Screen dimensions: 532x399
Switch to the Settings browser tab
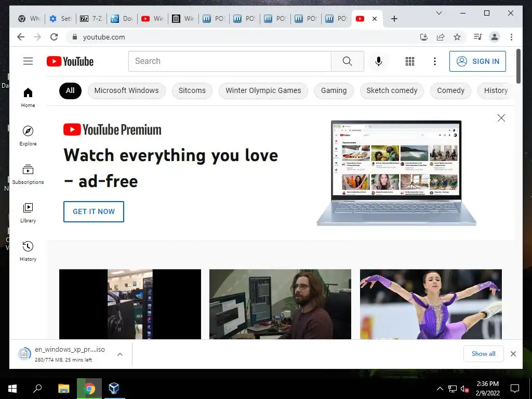click(x=61, y=19)
